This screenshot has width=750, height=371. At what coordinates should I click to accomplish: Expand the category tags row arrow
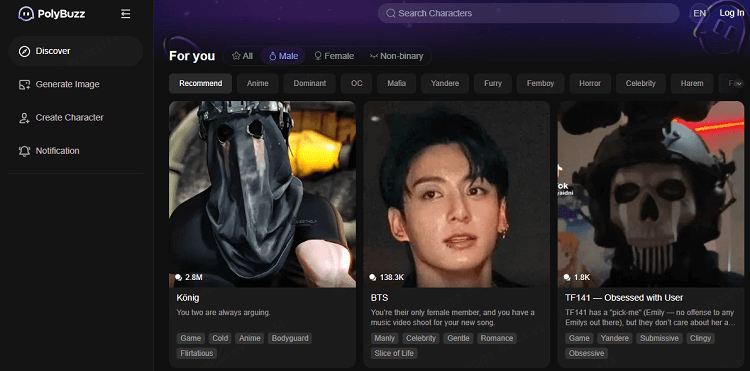[739, 84]
